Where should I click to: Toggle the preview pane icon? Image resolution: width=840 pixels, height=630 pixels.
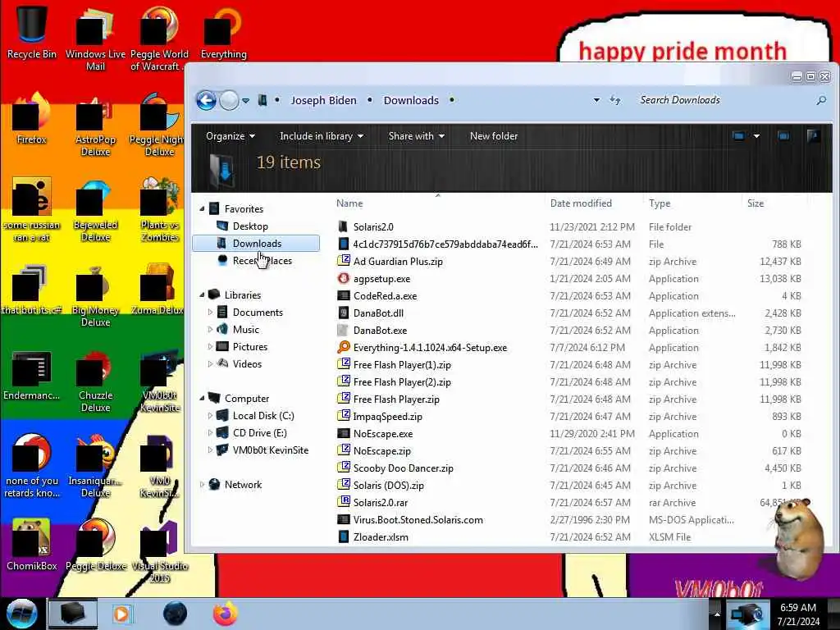783,136
